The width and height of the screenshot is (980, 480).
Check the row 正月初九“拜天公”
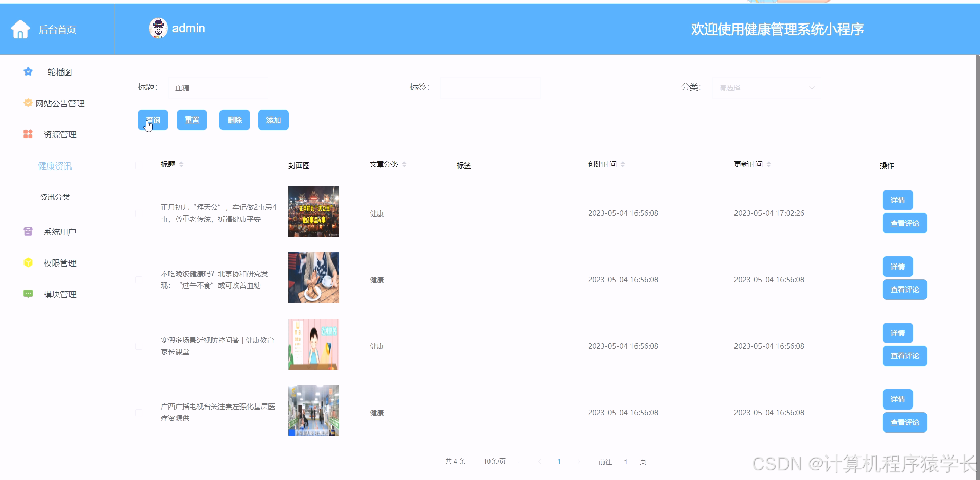point(139,213)
